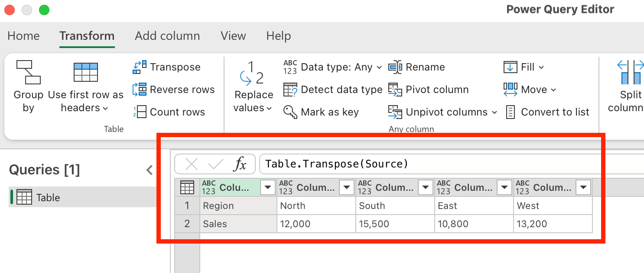Click the red close window button
The width and height of the screenshot is (644, 273).
[x=10, y=10]
